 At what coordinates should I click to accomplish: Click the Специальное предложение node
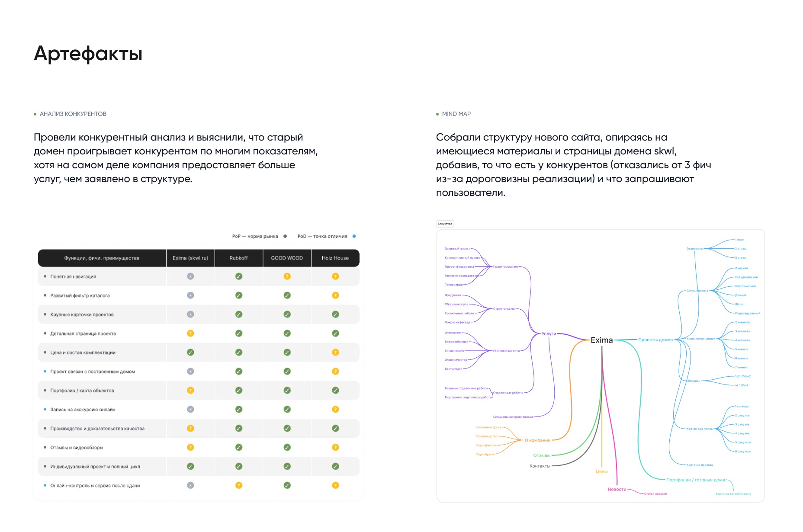coord(513,417)
